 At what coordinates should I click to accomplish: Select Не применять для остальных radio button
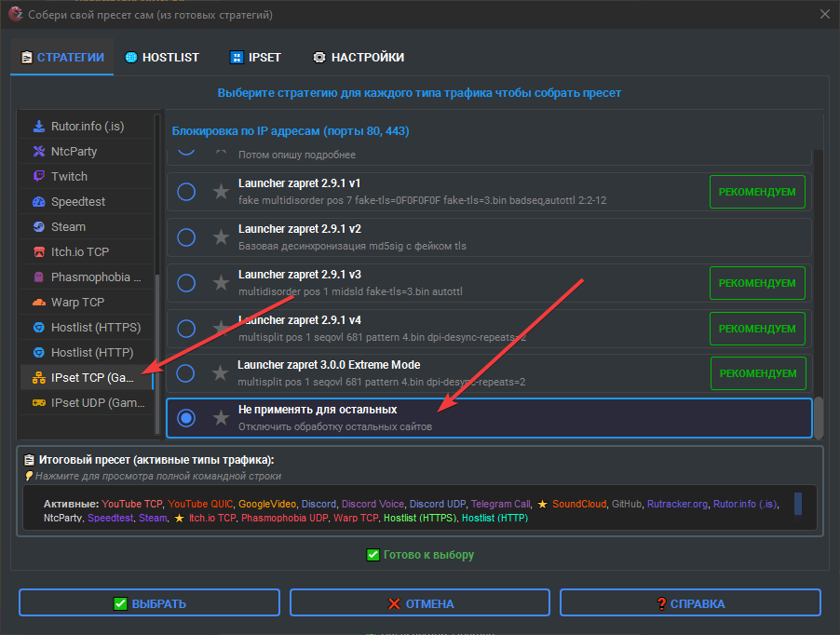pyautogui.click(x=186, y=418)
